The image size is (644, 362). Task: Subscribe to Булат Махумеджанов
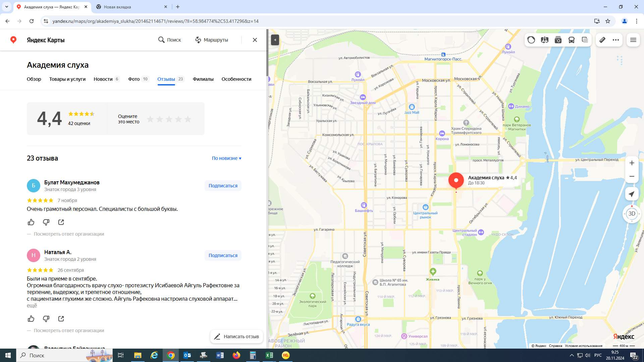click(x=223, y=186)
